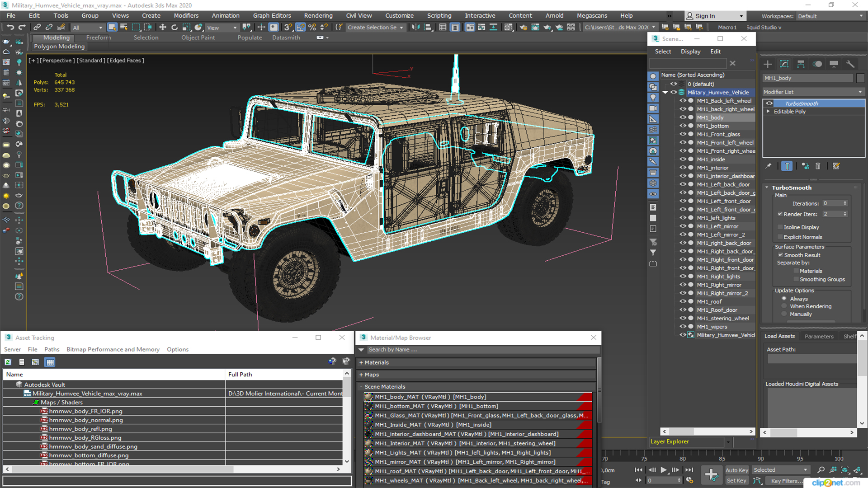Click Sign In button
The image size is (868, 488).
[x=715, y=16]
